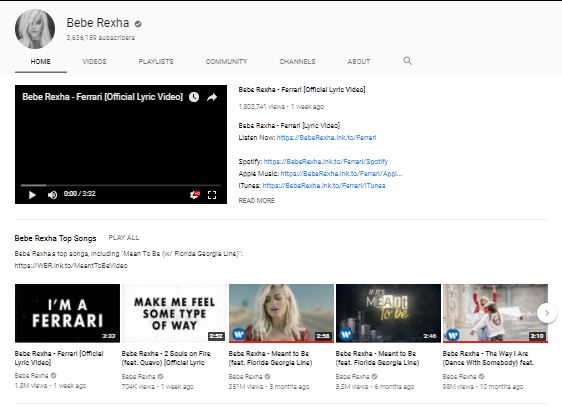Click the Watch Later clock icon on player
This screenshot has width=562, height=419.
coord(194,97)
